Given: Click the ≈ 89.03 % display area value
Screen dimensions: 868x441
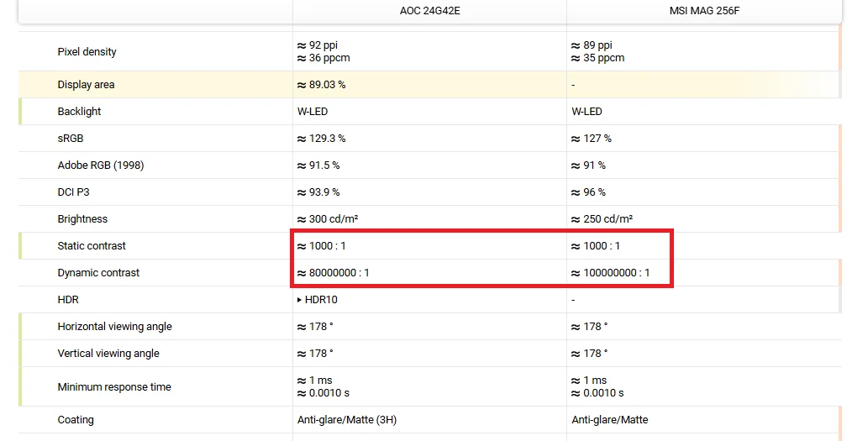Looking at the screenshot, I should pos(321,85).
